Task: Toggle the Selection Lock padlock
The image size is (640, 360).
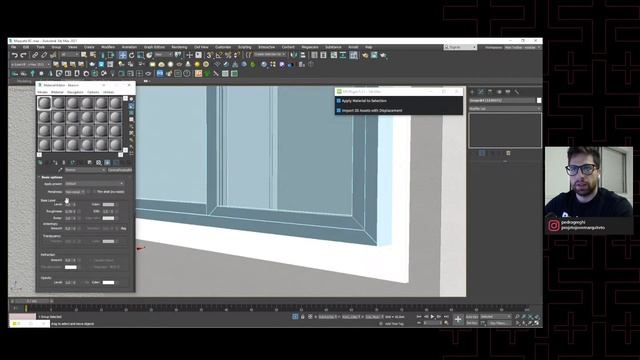Action: coord(302,317)
